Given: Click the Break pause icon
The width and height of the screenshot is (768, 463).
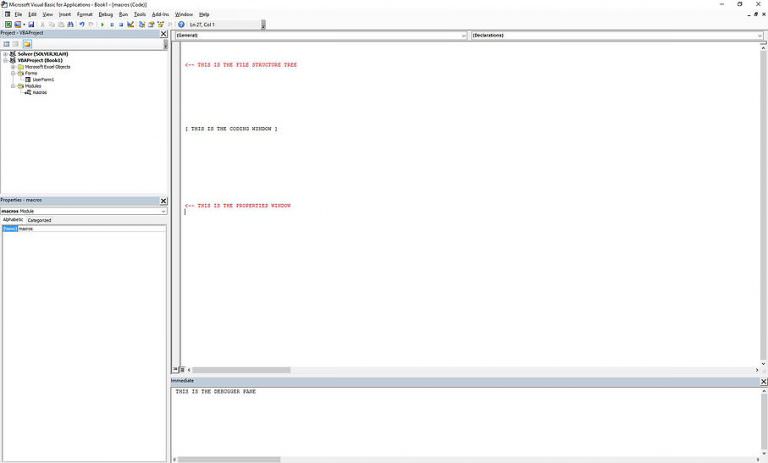Looking at the screenshot, I should 112,24.
